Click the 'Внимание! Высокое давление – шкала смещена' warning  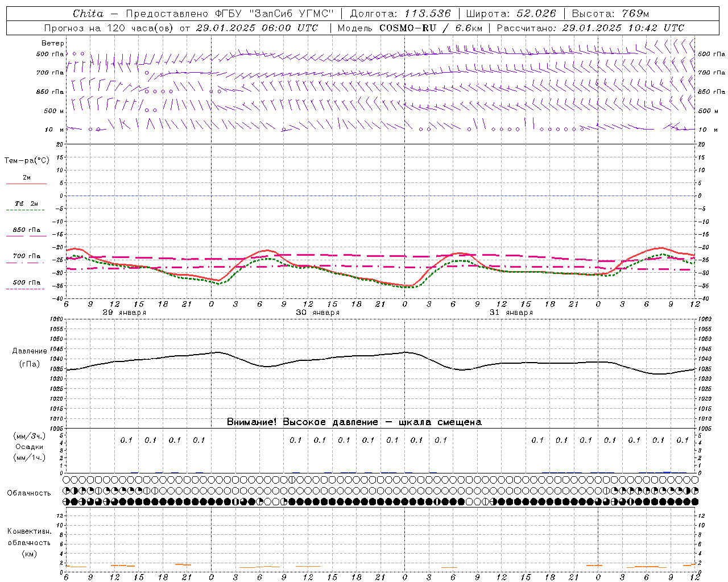[354, 422]
